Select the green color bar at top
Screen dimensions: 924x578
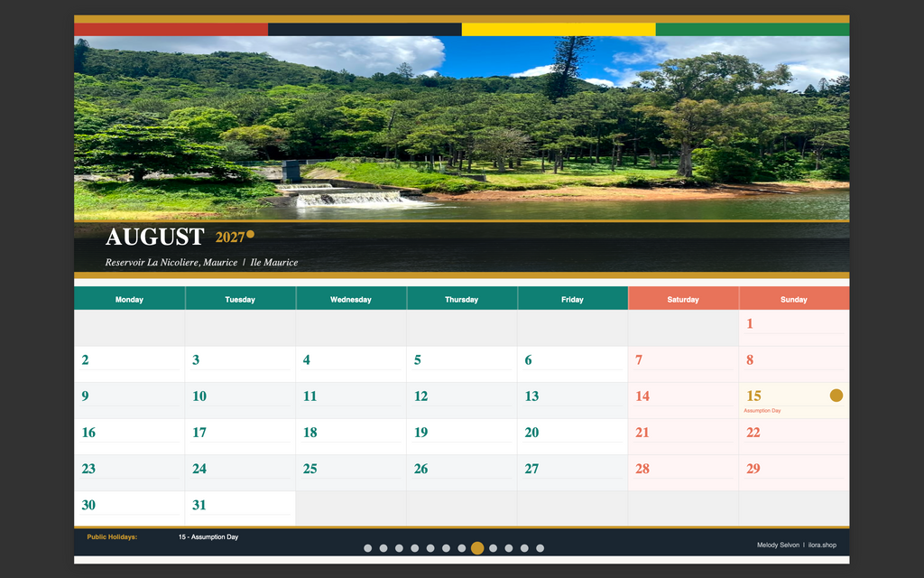point(753,30)
